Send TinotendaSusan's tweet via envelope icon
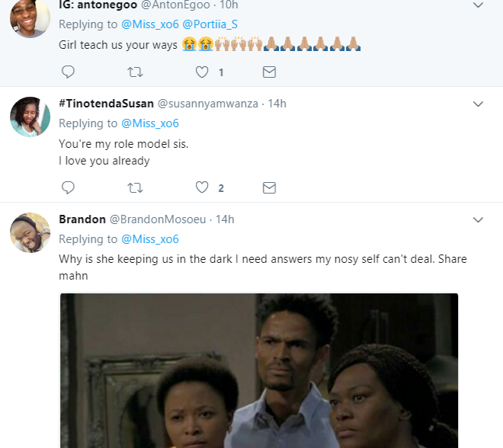Image resolution: width=503 pixels, height=448 pixels. coord(269,187)
